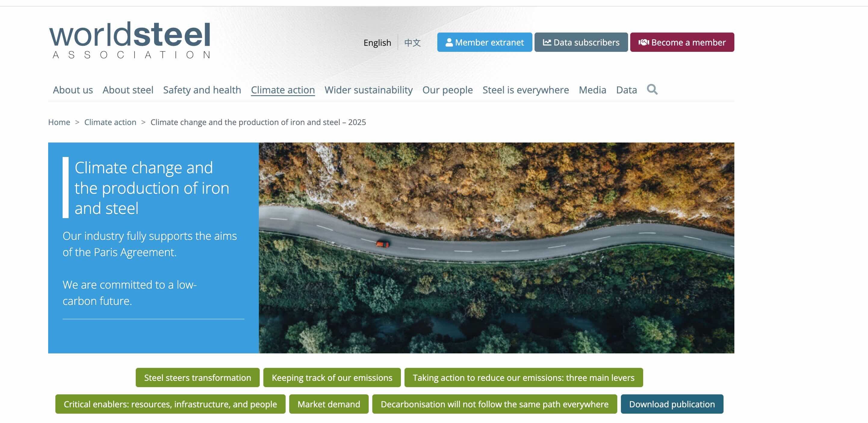This screenshot has width=868, height=423.
Task: Open Data subscribers with chart icon
Action: pyautogui.click(x=581, y=42)
